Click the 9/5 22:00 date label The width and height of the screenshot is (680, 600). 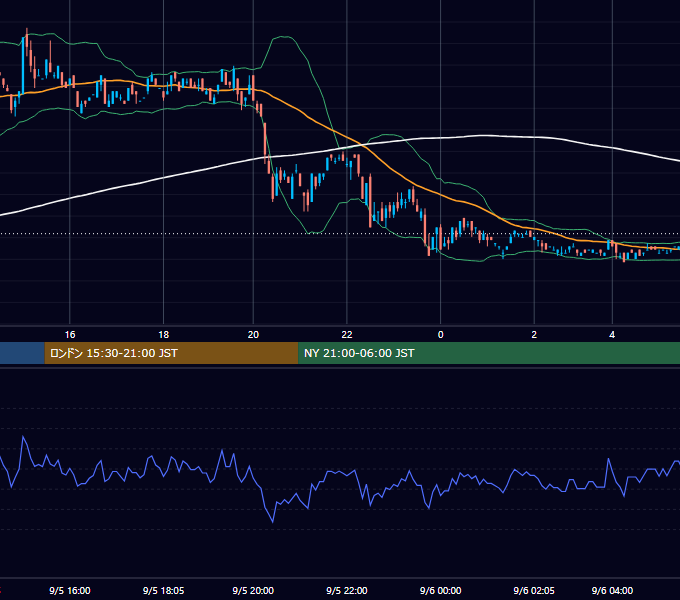347,590
